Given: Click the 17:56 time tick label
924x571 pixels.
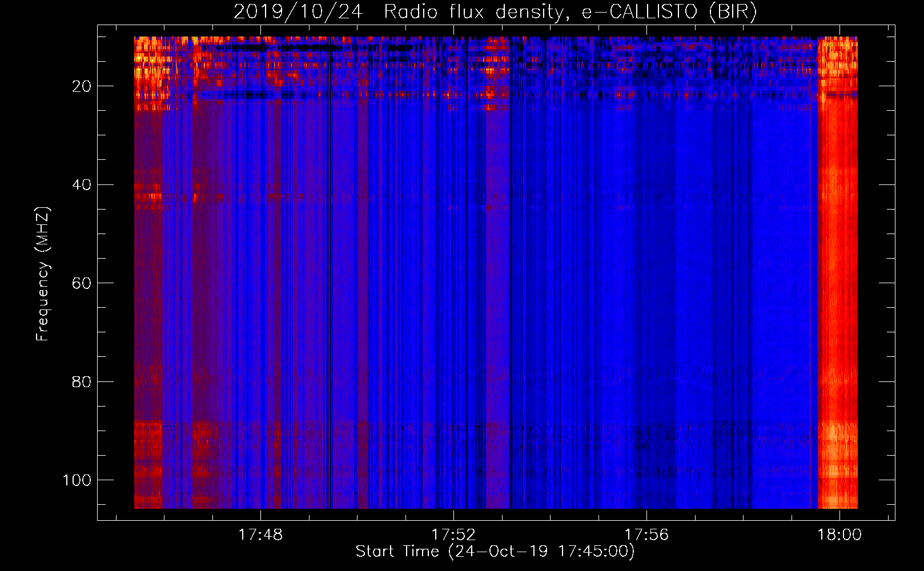Looking at the screenshot, I should click(646, 535).
